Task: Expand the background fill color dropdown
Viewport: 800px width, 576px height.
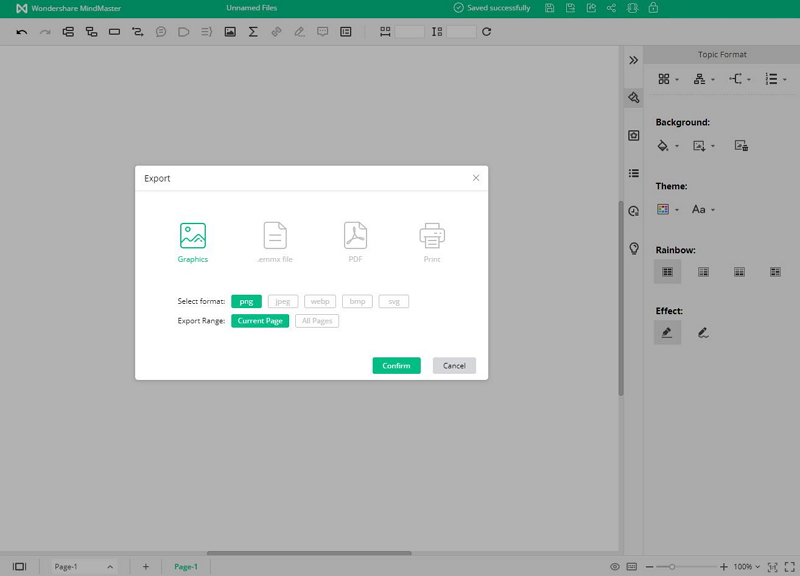Action: point(677,146)
